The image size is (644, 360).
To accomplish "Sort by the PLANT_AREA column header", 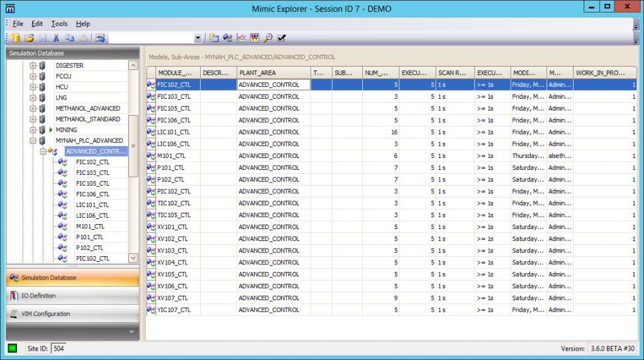I will click(274, 73).
